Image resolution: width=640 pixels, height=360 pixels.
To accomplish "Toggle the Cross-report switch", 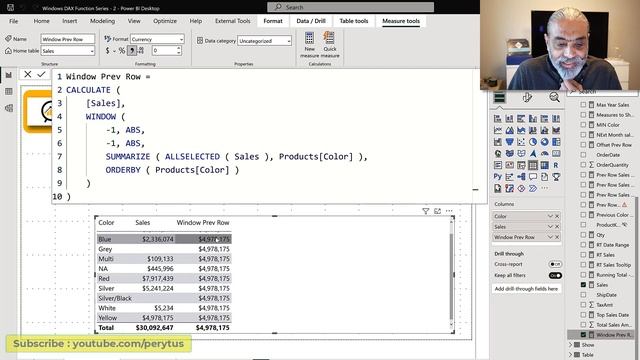I will pyautogui.click(x=555, y=264).
